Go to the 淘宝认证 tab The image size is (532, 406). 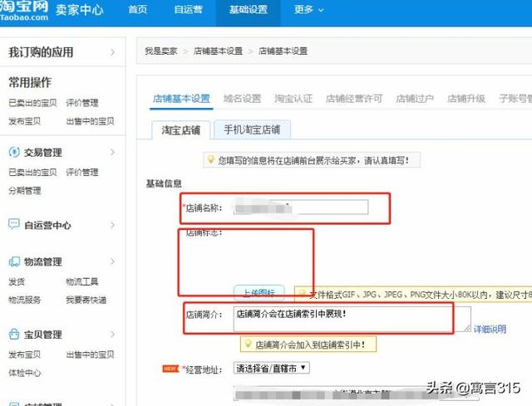point(293,99)
